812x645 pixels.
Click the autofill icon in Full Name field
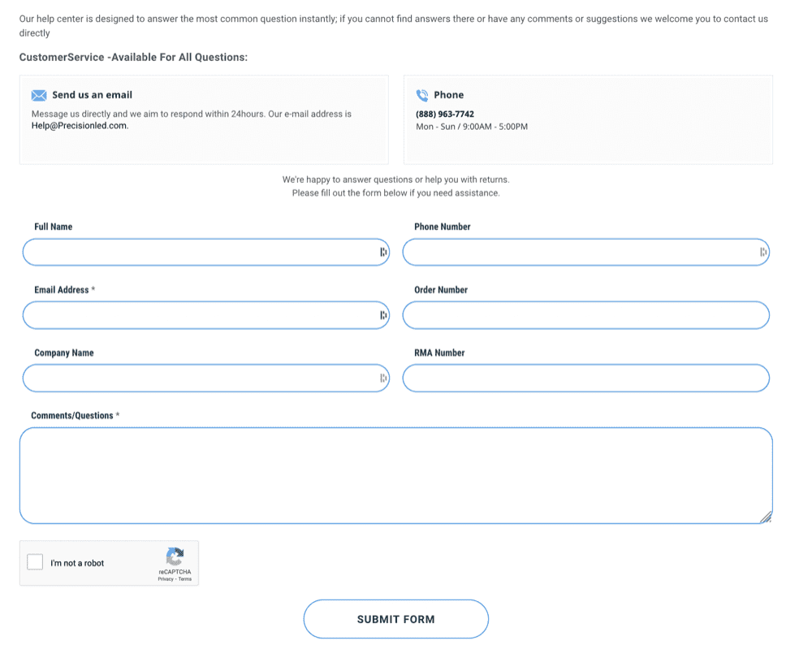point(383,253)
